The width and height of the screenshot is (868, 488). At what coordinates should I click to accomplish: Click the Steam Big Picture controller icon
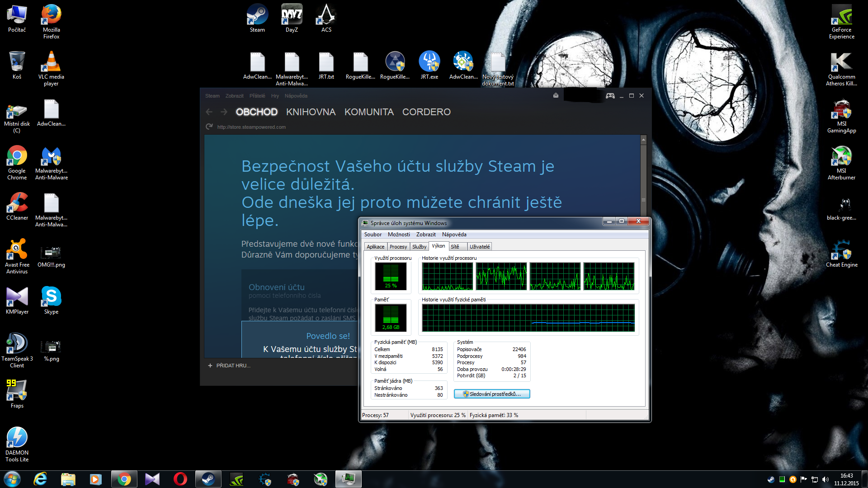pyautogui.click(x=610, y=96)
